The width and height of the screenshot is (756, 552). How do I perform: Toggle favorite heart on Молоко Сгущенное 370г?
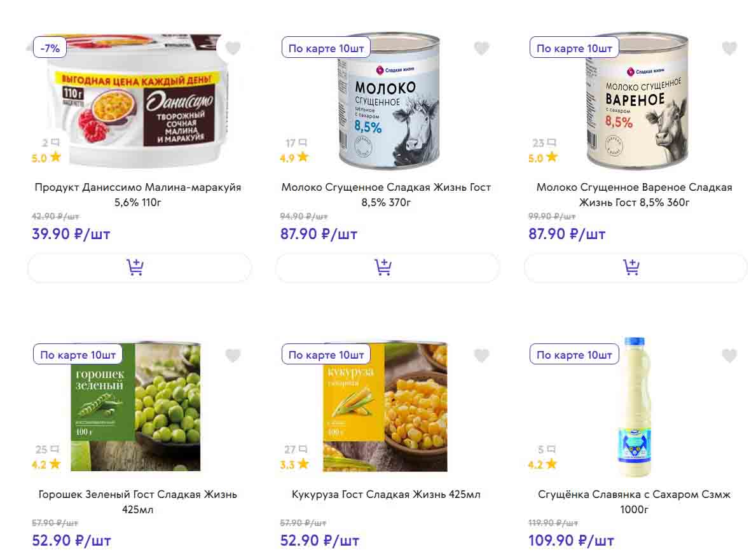tap(481, 48)
